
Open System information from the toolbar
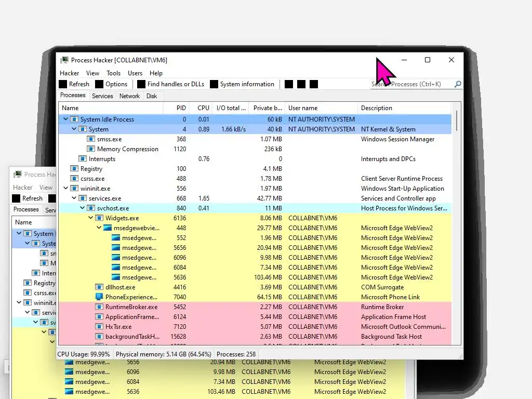point(242,84)
